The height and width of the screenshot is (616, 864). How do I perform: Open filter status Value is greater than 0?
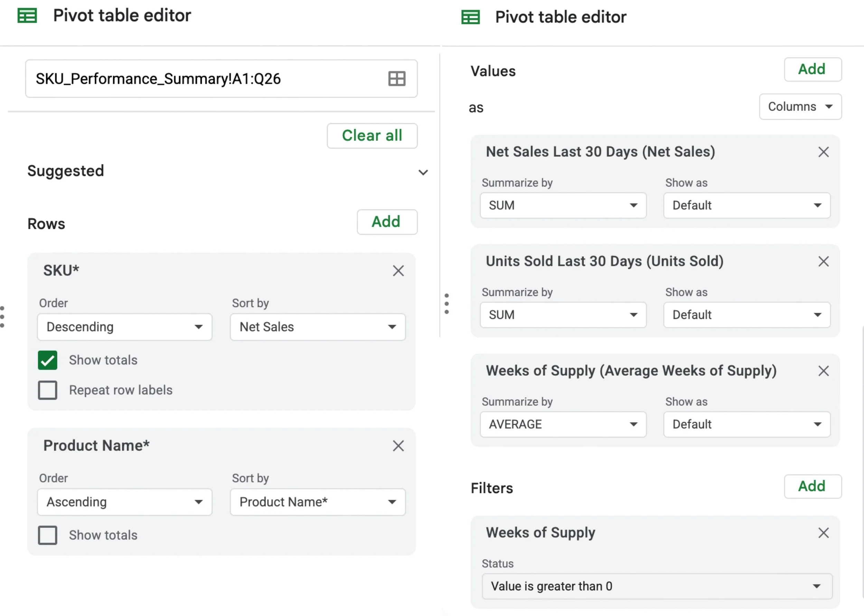656,586
